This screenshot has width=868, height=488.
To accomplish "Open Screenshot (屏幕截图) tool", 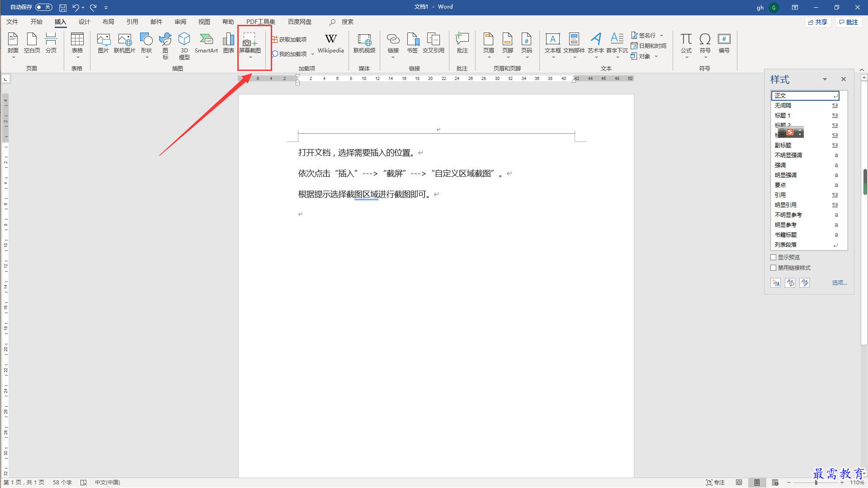I will pyautogui.click(x=250, y=45).
